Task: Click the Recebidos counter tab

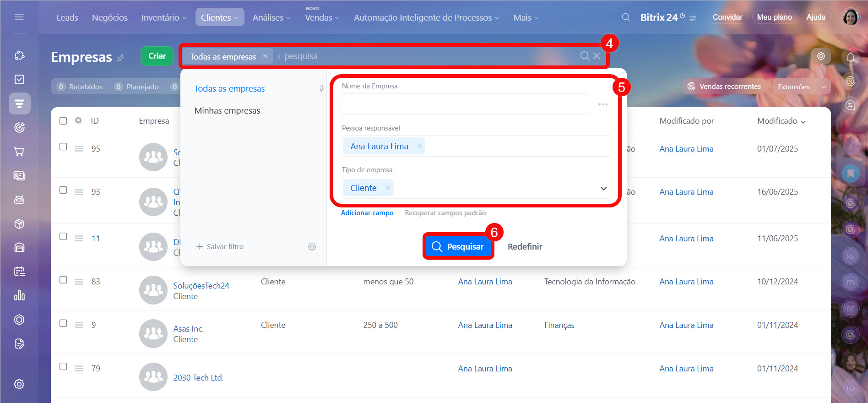Action: coord(80,87)
